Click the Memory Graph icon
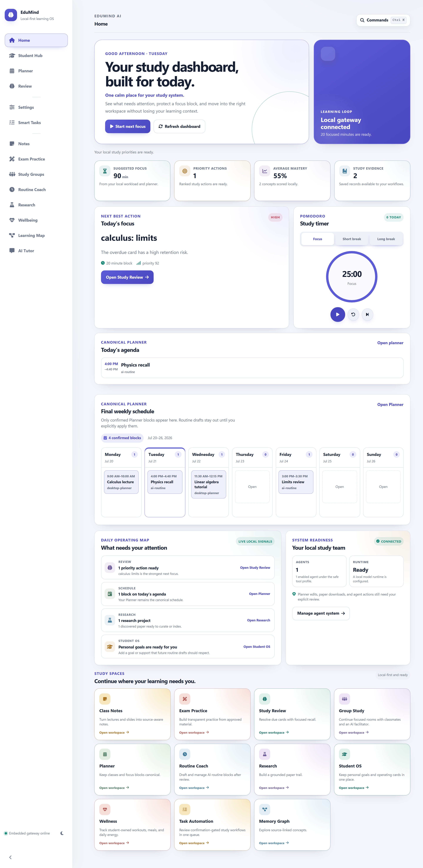 pyautogui.click(x=264, y=809)
